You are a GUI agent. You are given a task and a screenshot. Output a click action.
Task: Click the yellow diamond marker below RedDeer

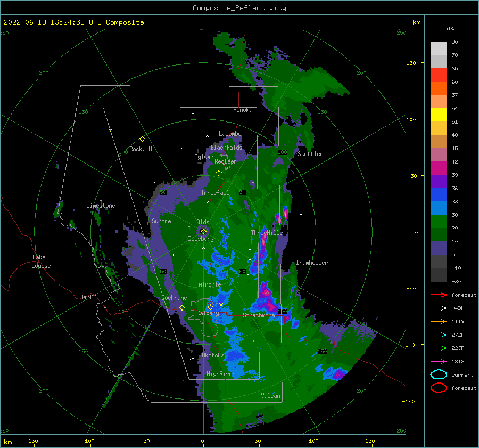219,173
